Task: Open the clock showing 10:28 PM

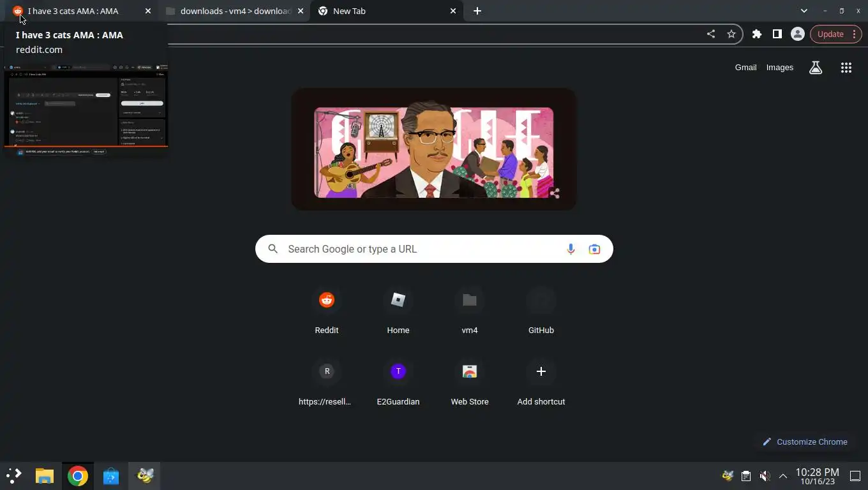Action: 817,476
